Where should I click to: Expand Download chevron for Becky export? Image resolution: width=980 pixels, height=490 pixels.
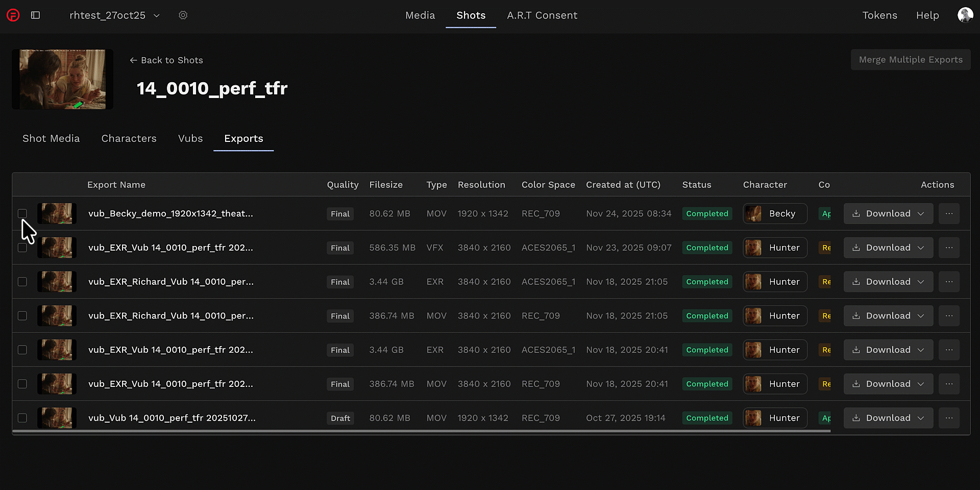(x=921, y=213)
